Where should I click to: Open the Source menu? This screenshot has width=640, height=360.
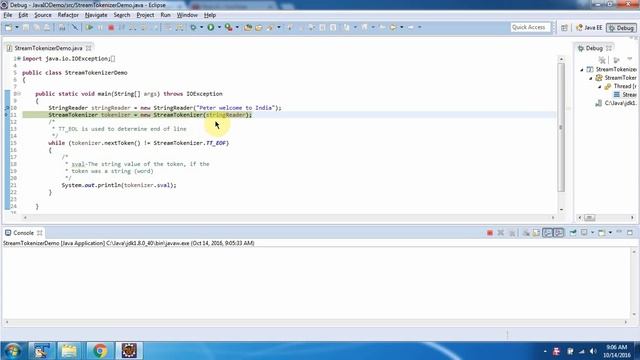pyautogui.click(x=43, y=15)
